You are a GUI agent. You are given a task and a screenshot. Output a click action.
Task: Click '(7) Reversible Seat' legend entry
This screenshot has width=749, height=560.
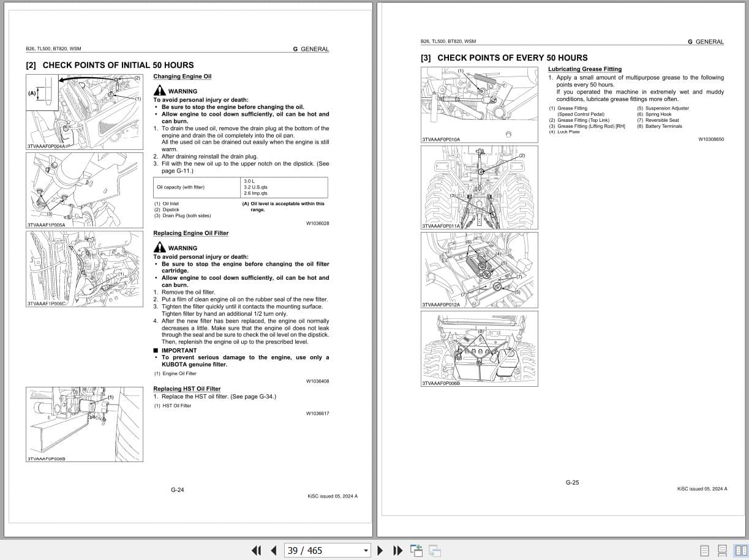[x=658, y=121]
